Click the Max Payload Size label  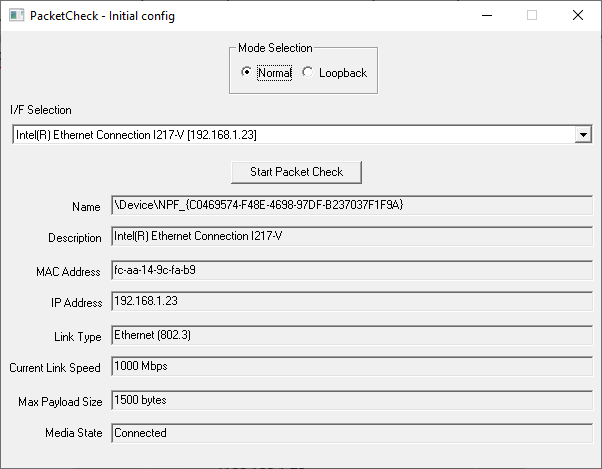(60, 402)
